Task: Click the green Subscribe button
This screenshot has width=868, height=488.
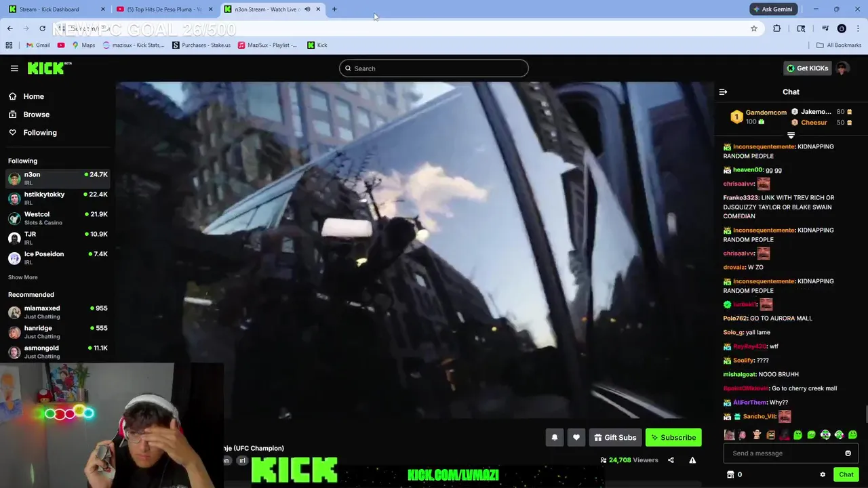Action: pos(673,438)
